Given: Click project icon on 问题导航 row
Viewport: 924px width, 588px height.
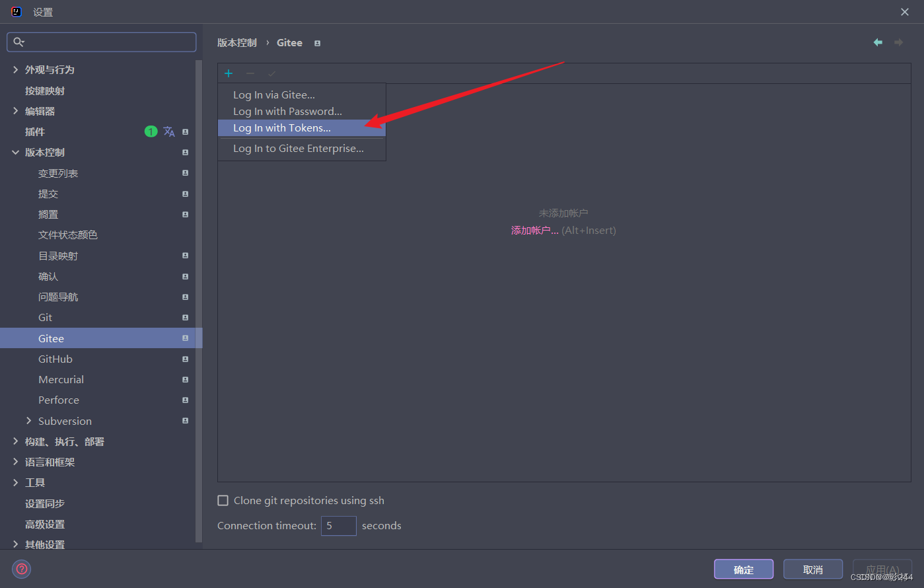Looking at the screenshot, I should [185, 297].
